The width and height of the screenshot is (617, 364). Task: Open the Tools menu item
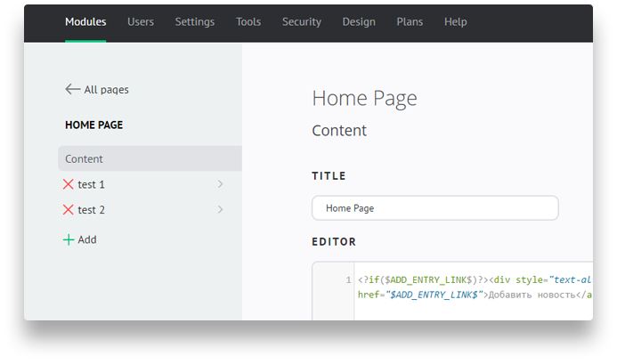click(248, 21)
